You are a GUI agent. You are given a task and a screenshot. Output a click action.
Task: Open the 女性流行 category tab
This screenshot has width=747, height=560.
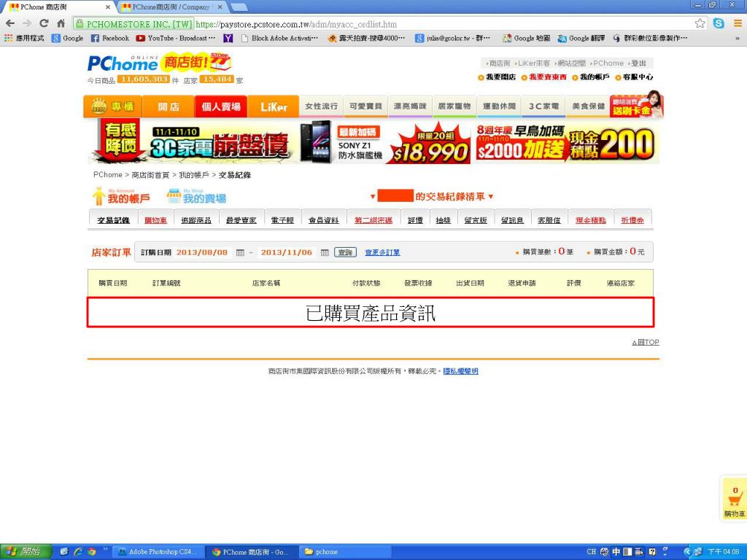(x=321, y=106)
